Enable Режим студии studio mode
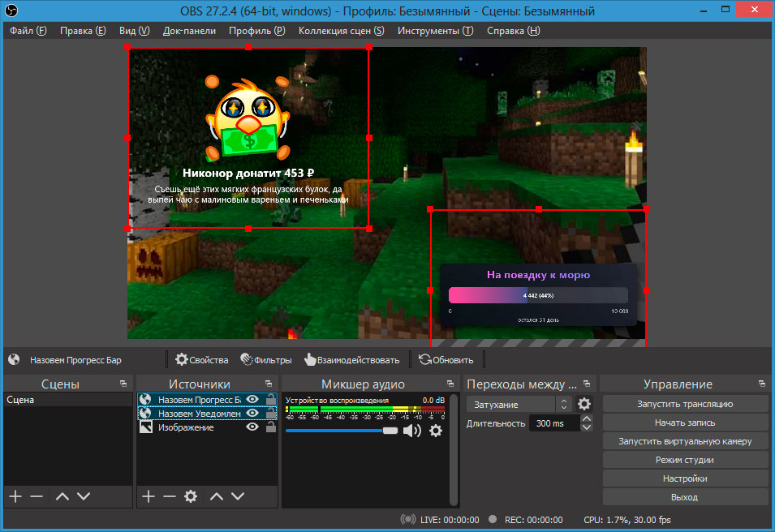 [x=685, y=460]
